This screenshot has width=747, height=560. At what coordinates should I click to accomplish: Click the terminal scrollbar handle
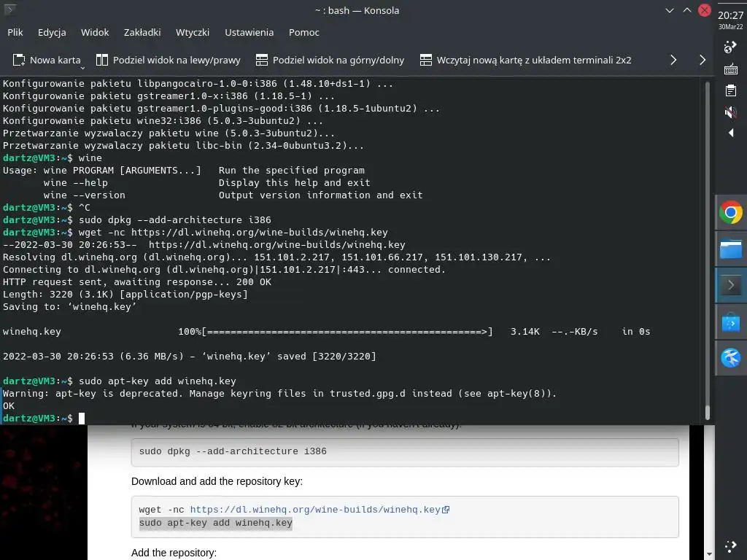click(708, 413)
